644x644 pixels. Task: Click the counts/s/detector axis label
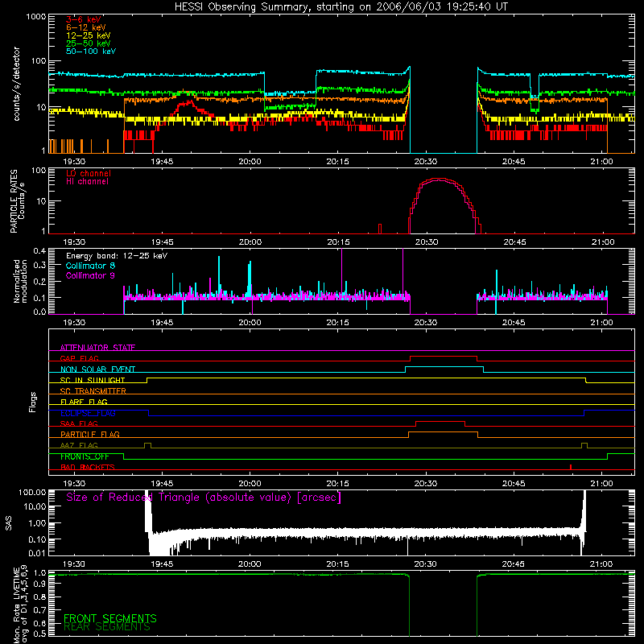(16, 84)
